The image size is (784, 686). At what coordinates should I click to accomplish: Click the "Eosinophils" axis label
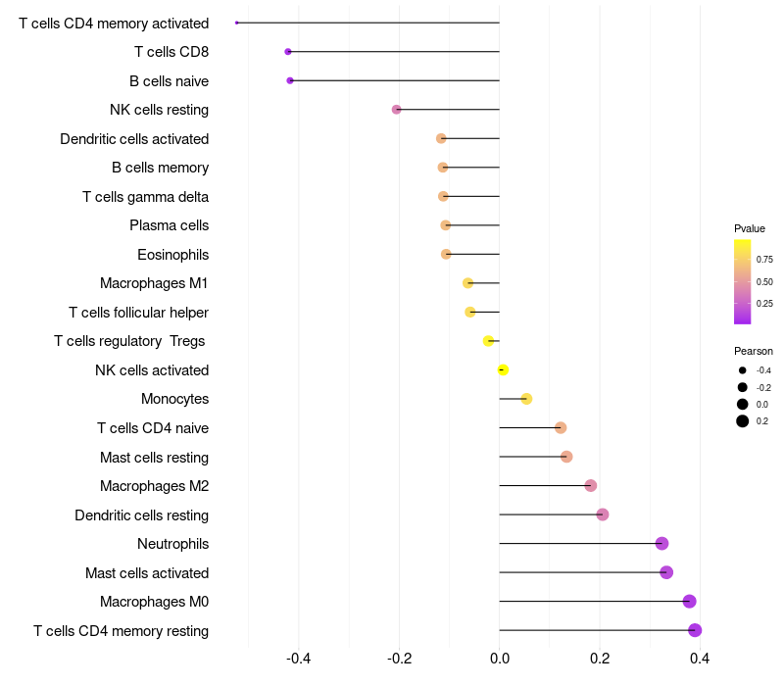(172, 255)
